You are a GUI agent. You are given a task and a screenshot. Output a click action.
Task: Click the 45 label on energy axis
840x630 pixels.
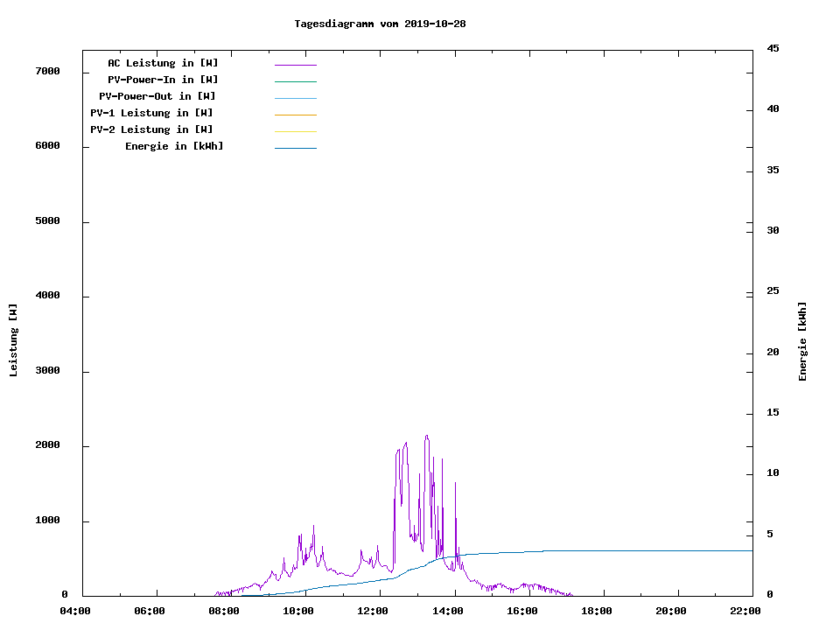773,48
